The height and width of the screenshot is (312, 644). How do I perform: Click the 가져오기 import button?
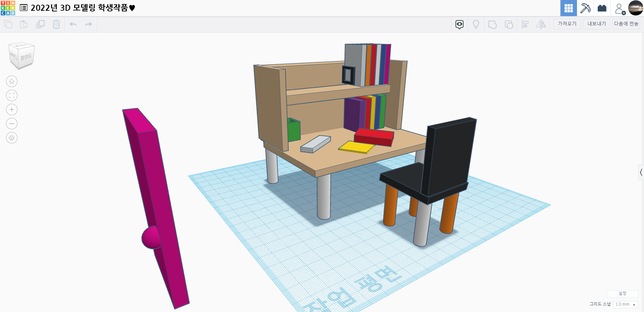click(567, 24)
